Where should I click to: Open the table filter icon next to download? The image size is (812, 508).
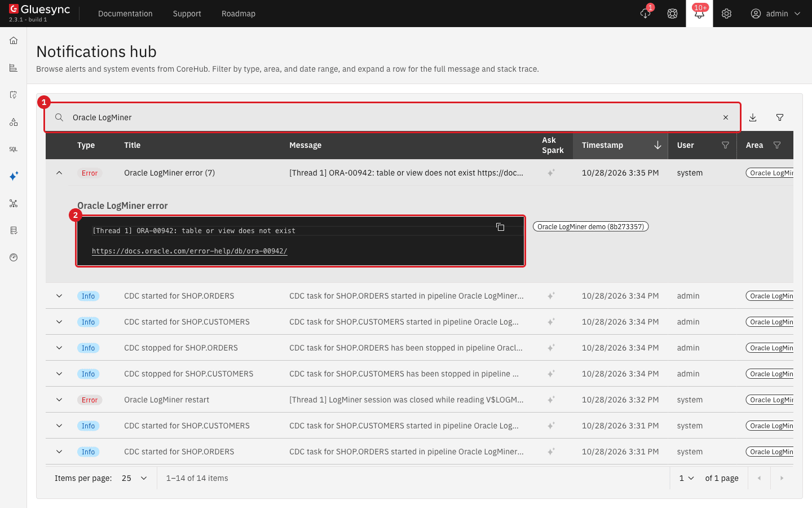(x=780, y=117)
